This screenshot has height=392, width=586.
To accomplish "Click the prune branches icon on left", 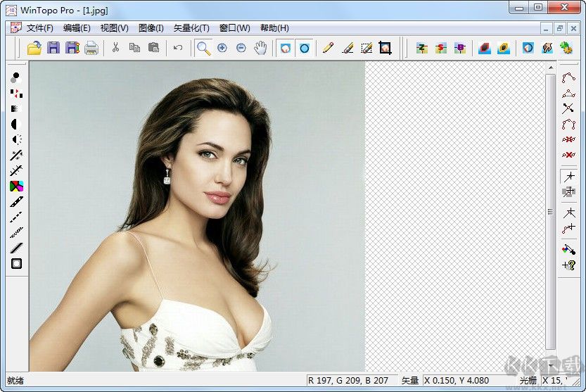I will click(16, 170).
